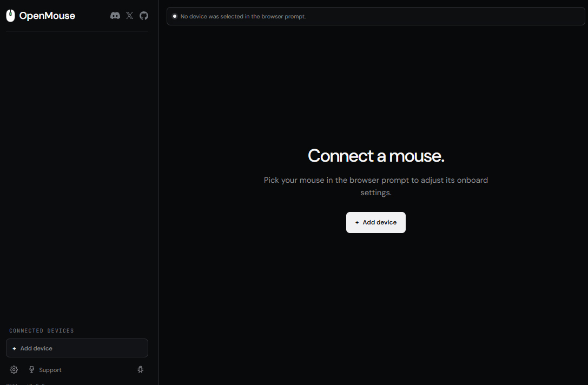Click the sidebar Add device button
588x385 pixels.
pyautogui.click(x=77, y=348)
